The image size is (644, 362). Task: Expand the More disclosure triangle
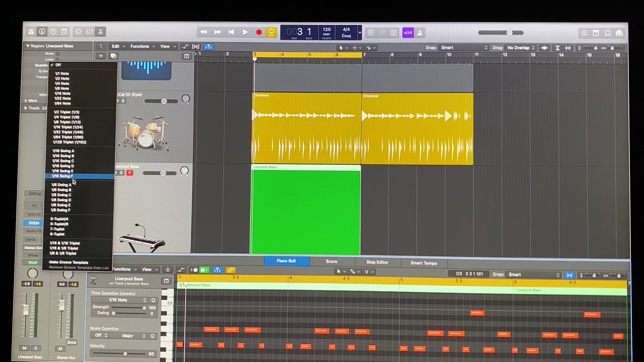tap(26, 101)
